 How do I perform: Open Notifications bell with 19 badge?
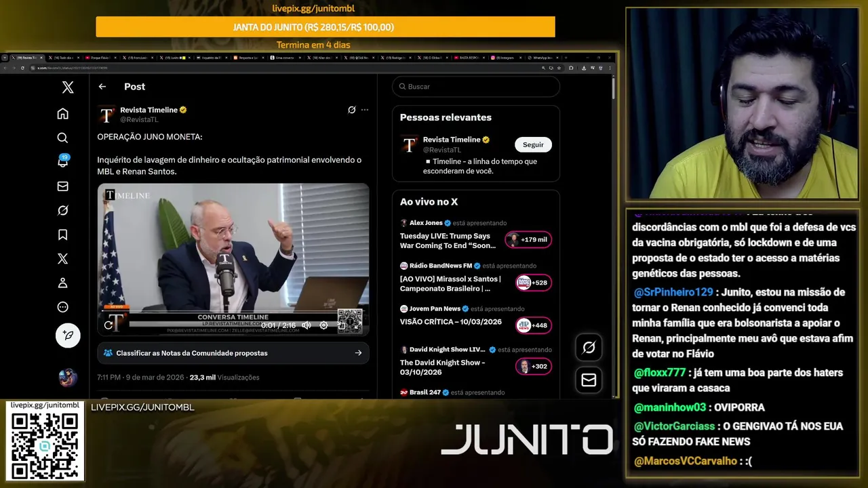pos(62,161)
